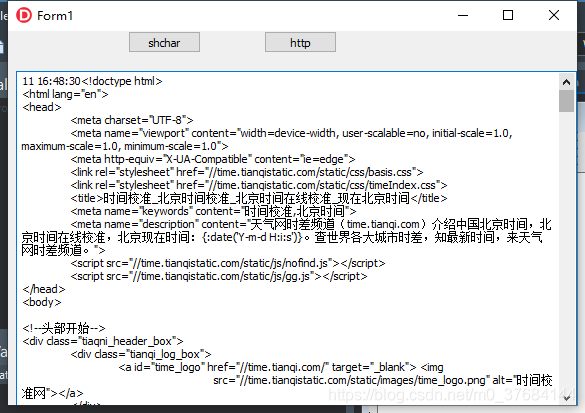Click the '<body>' line
This screenshot has height=413, width=585.
click(x=41, y=302)
